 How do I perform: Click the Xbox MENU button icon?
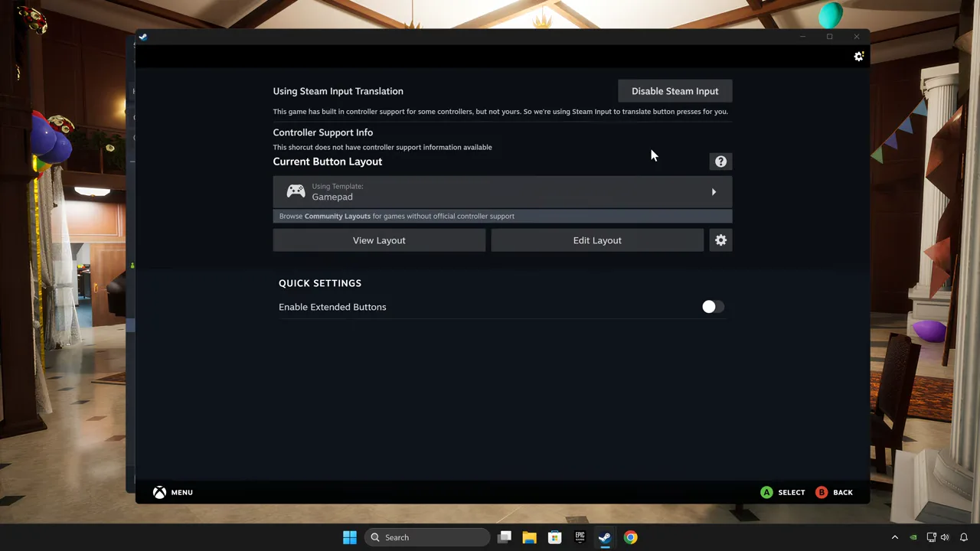159,492
